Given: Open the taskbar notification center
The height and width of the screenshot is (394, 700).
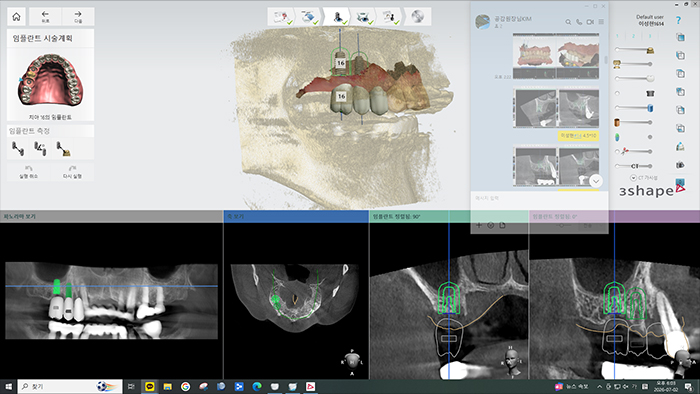Looking at the screenshot, I should (x=689, y=387).
